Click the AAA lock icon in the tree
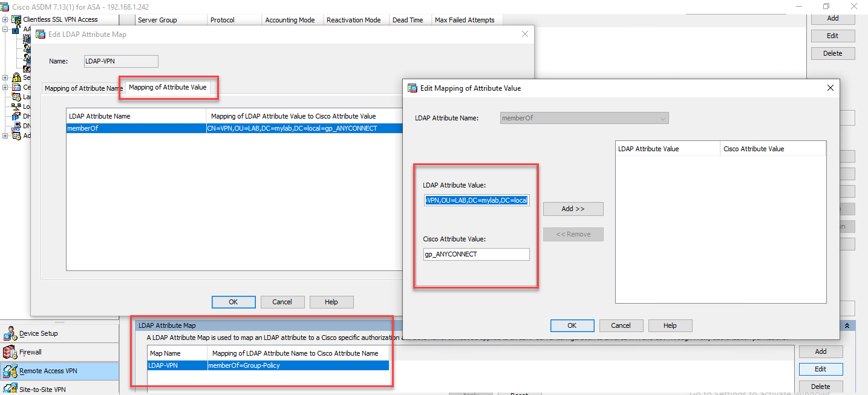The height and width of the screenshot is (395, 868). [16, 29]
